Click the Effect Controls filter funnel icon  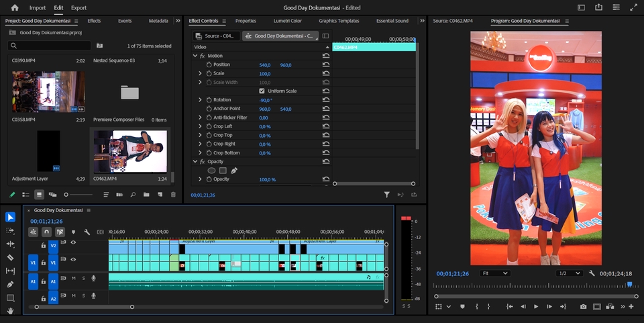pyautogui.click(x=387, y=194)
